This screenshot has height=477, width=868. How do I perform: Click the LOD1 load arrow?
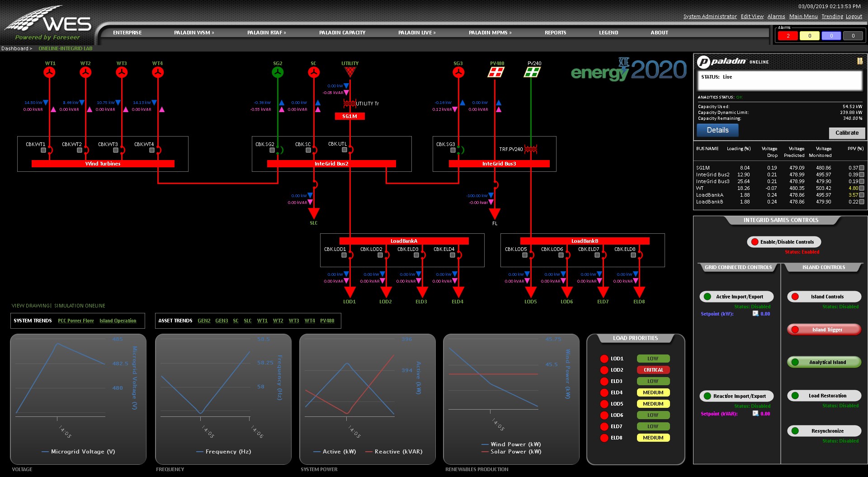pyautogui.click(x=350, y=292)
